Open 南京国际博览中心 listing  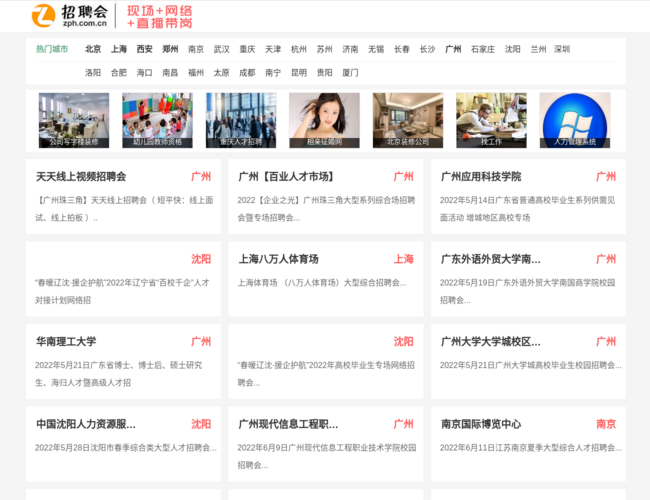[x=481, y=424]
